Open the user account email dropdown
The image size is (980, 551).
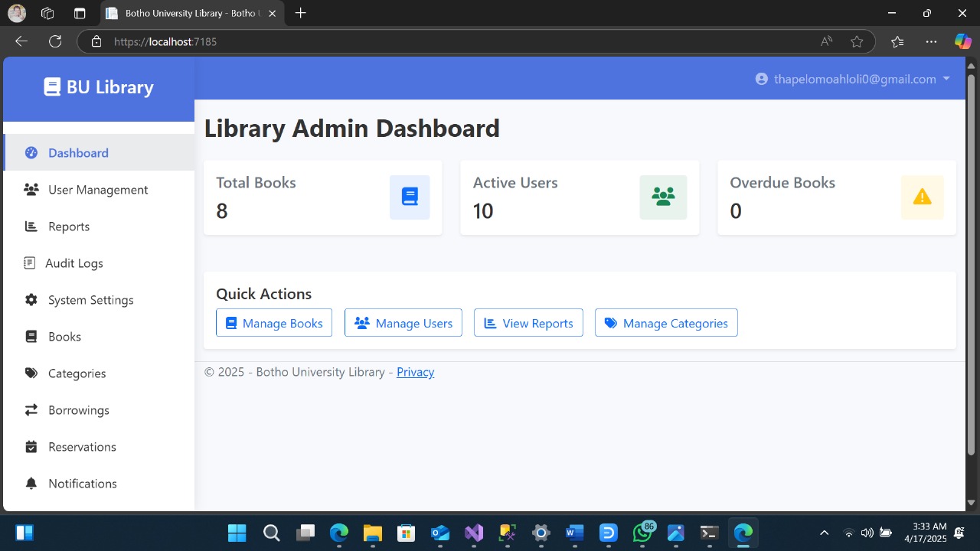click(x=853, y=79)
